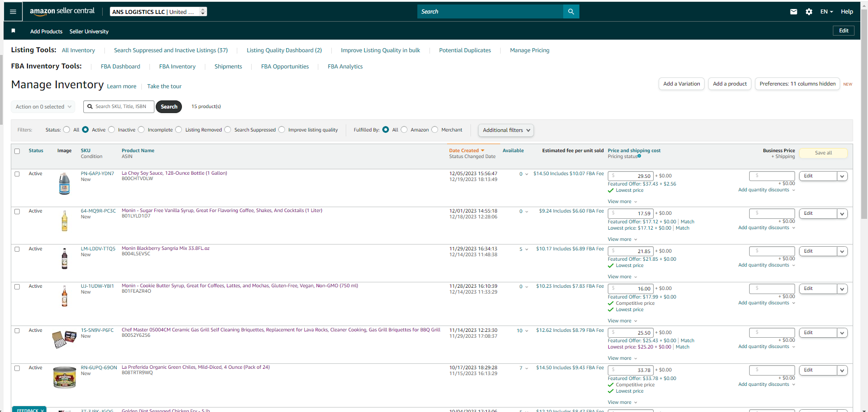Open the ANS LOGISTICS LLC account selector
868x412 pixels.
158,12
